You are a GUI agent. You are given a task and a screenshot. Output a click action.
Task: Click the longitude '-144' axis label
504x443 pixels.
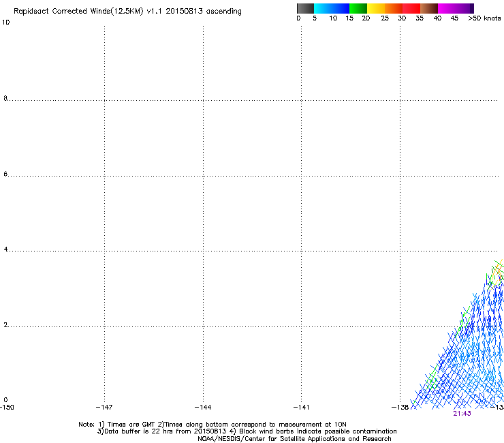(x=203, y=408)
